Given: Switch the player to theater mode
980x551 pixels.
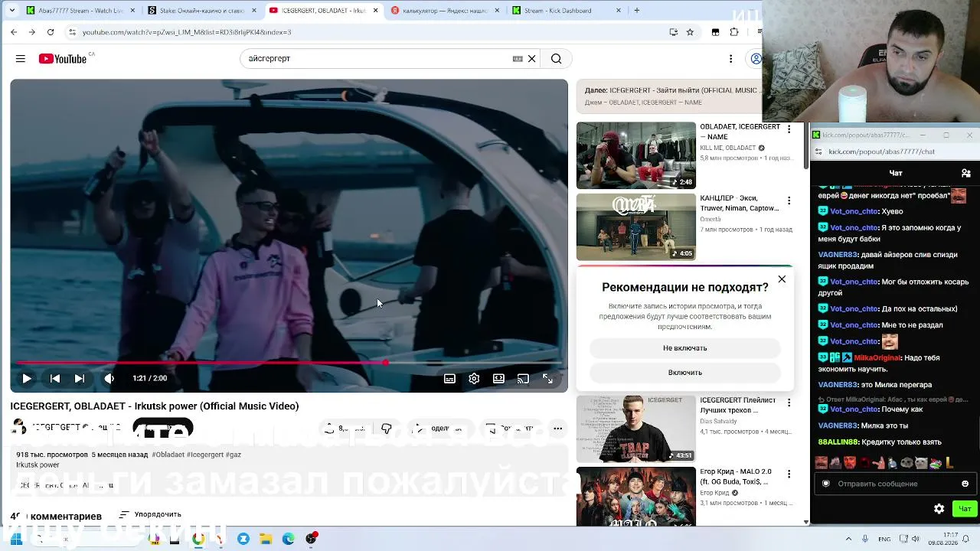Looking at the screenshot, I should 499,378.
